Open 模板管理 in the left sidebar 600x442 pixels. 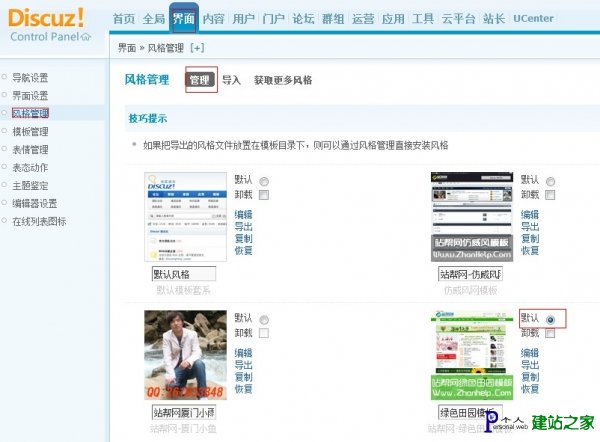point(30,132)
